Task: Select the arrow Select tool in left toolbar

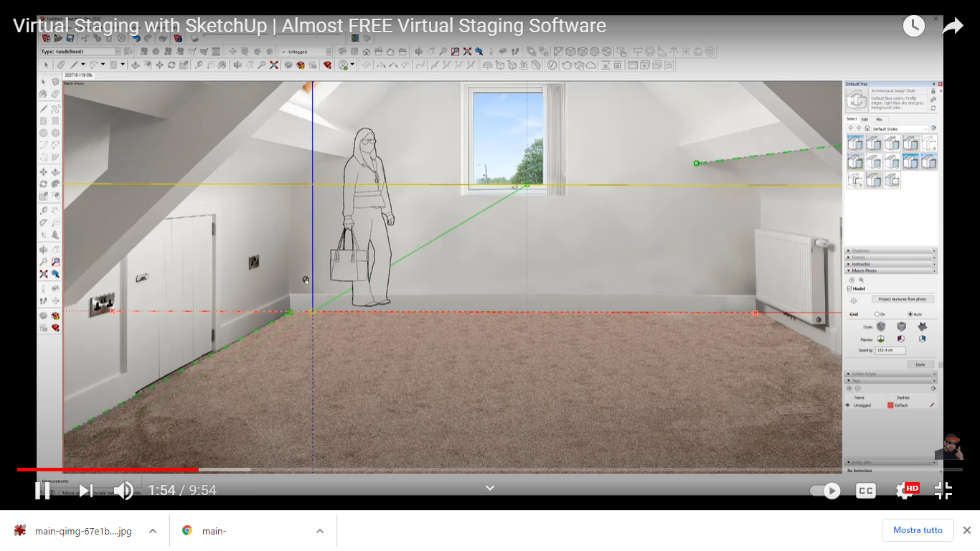Action: 43,82
